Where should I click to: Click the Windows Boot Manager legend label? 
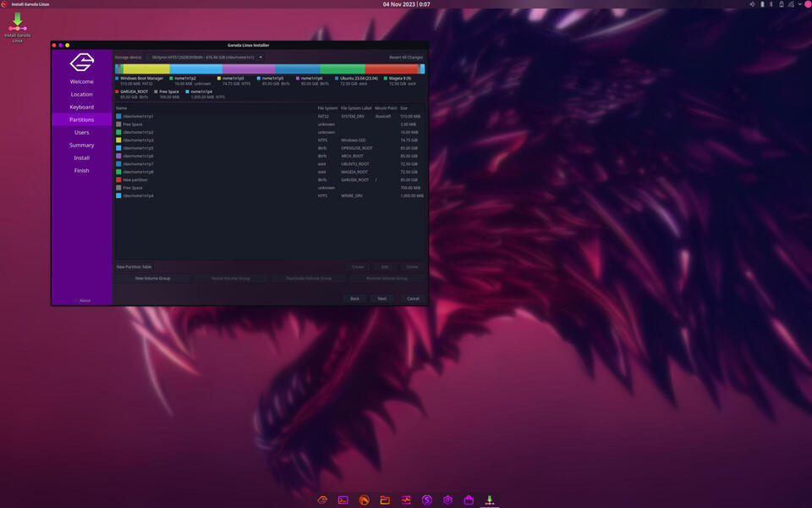click(141, 78)
